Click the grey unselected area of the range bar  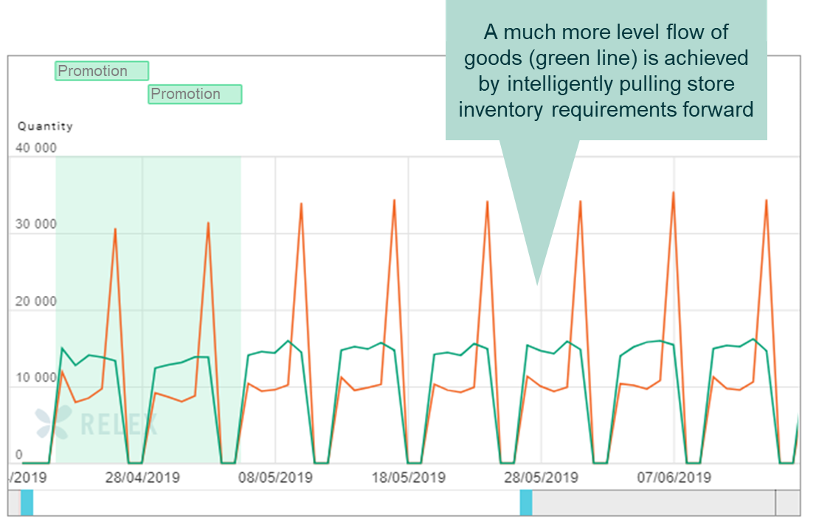pos(650,503)
